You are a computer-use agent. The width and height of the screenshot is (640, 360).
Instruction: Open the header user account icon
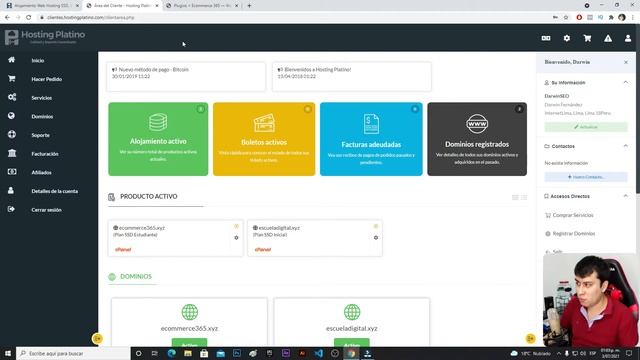point(628,38)
